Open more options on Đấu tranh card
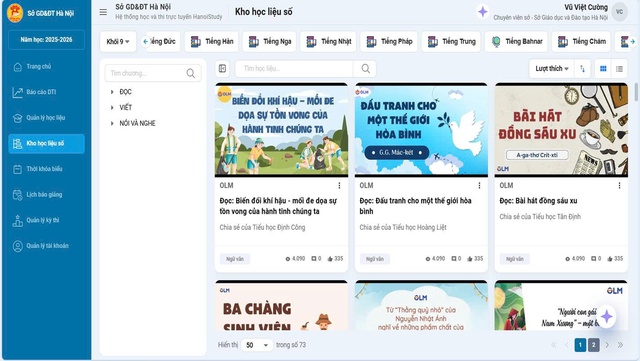 pos(479,186)
